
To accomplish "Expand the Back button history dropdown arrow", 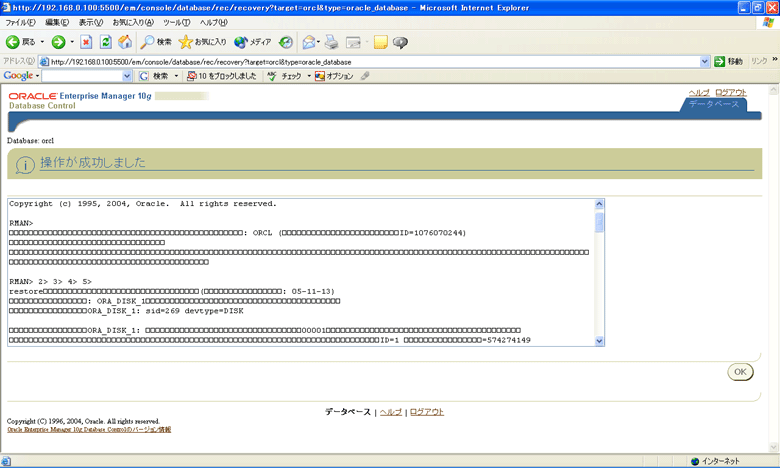I will pyautogui.click(x=42, y=42).
